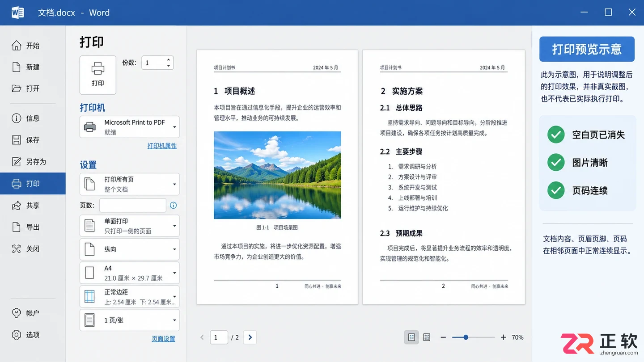The height and width of the screenshot is (362, 644).
Task: Select the highlighted page view icon
Action: tap(411, 337)
